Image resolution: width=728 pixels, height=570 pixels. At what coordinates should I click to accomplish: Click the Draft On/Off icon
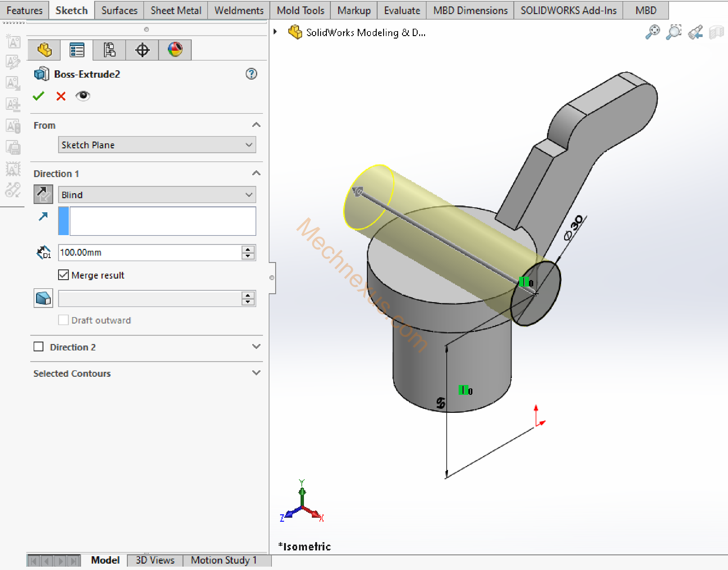[43, 298]
